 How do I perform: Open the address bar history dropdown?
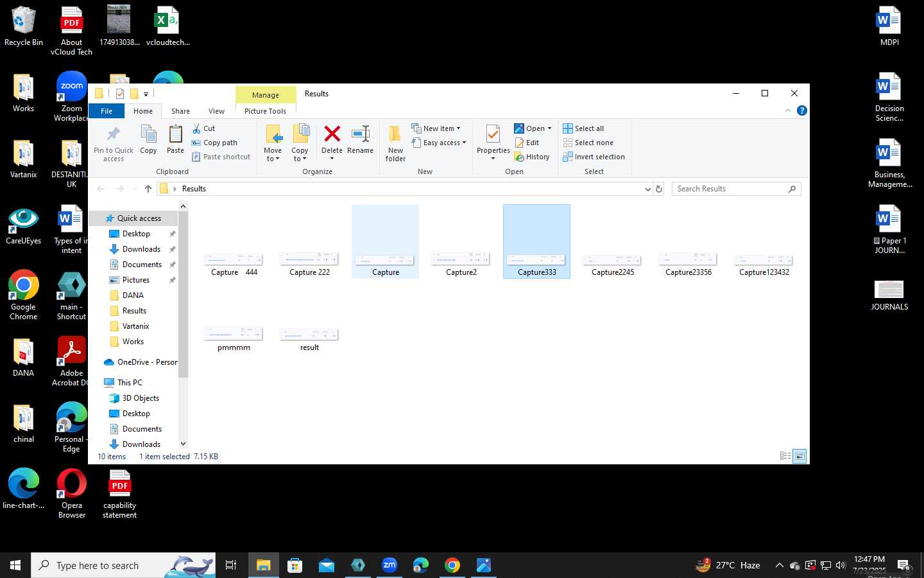tap(647, 189)
